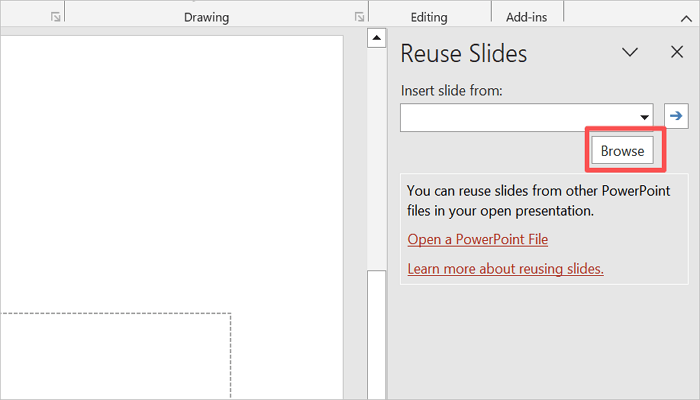Click the Editing group label
This screenshot has height=400, width=700.
coord(429,17)
